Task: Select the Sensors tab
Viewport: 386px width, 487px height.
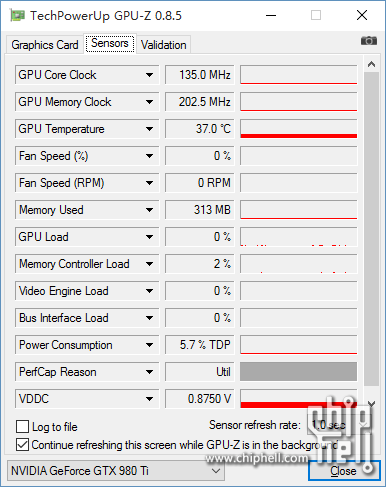Action: (110, 43)
